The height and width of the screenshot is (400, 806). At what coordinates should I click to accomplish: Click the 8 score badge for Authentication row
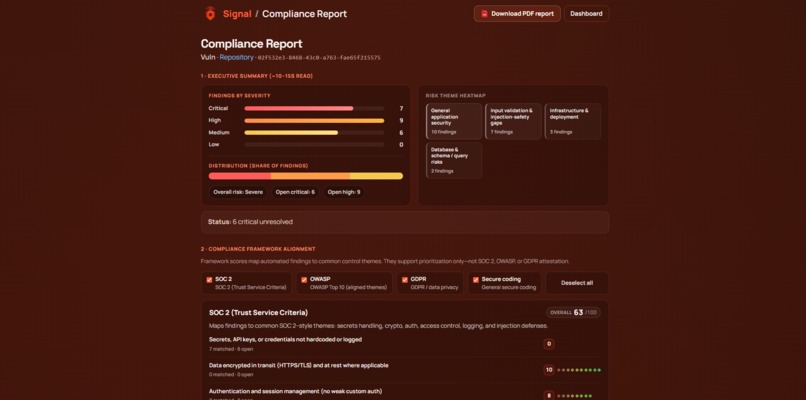(x=548, y=395)
